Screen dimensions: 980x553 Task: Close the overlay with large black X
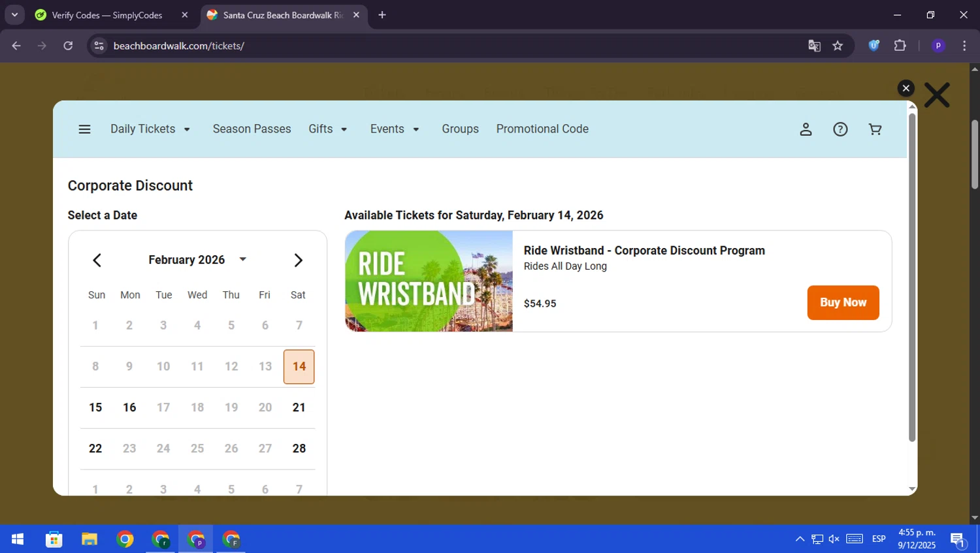tap(937, 95)
